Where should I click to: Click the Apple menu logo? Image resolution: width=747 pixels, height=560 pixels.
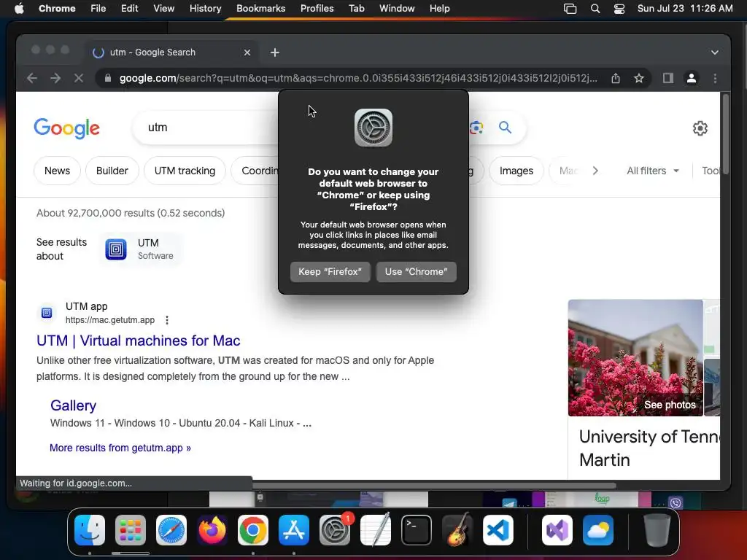(19, 8)
